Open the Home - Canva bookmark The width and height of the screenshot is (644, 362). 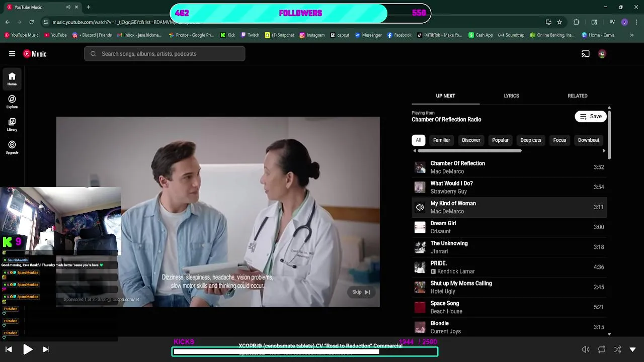(598, 35)
